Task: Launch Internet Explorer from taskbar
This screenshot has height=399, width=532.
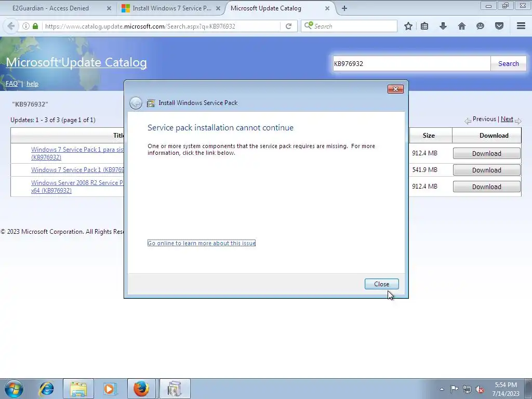Action: point(46,389)
